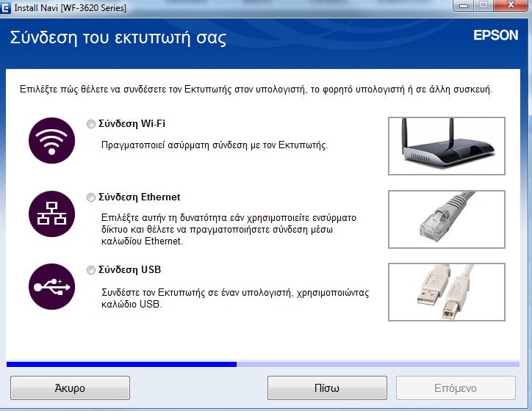Image resolution: width=532 pixels, height=411 pixels.
Task: Click the greyed-out Επόμενο next button
Action: pos(456,388)
